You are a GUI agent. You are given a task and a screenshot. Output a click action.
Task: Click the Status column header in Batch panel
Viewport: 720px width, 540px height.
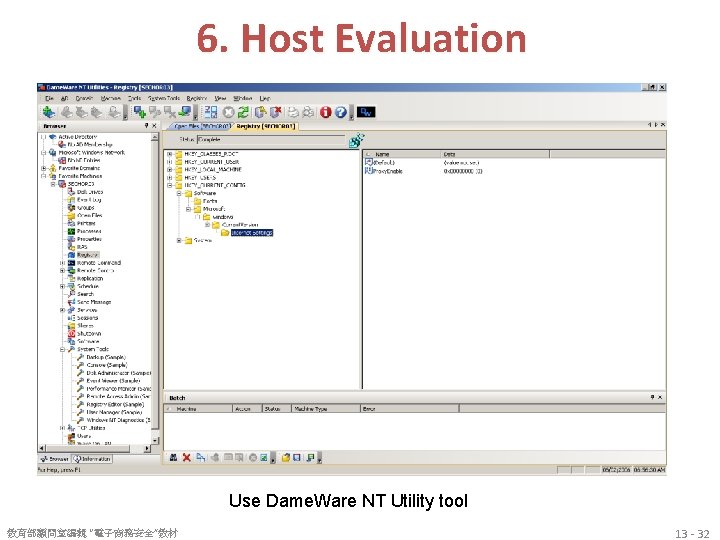pos(277,409)
